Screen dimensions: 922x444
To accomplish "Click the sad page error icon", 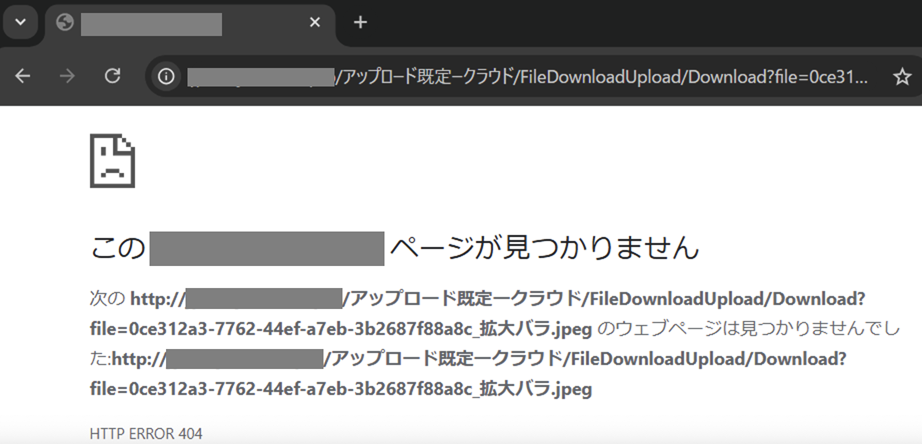I will 112,160.
